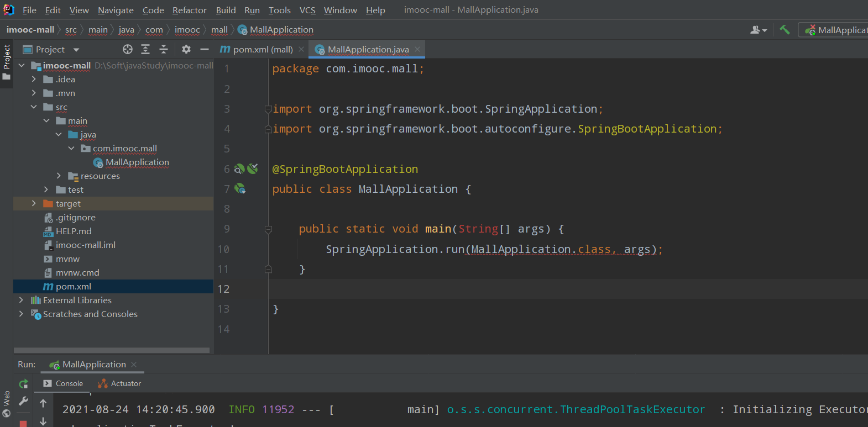Click MallApplication breadcrumb in navigation bar

276,30
